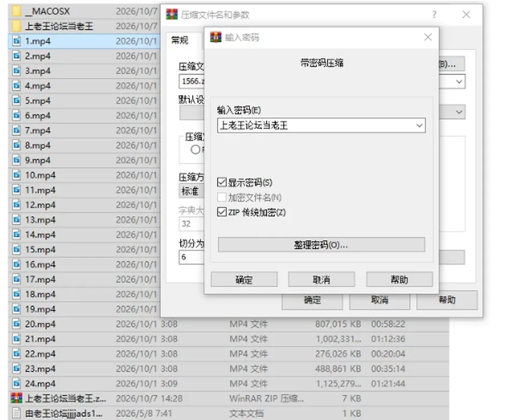Select the 上老王论坛当老王 folder icon
Image resolution: width=516 pixels, height=420 pixels.
[x=17, y=26]
